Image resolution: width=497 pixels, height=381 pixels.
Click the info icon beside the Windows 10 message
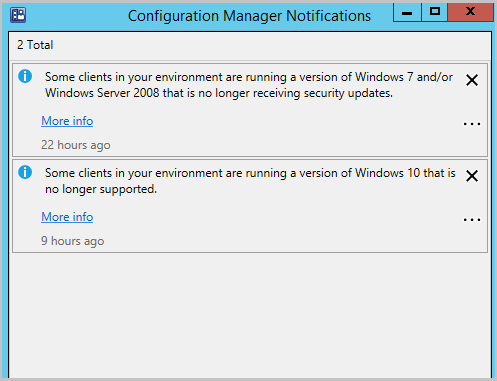point(25,172)
